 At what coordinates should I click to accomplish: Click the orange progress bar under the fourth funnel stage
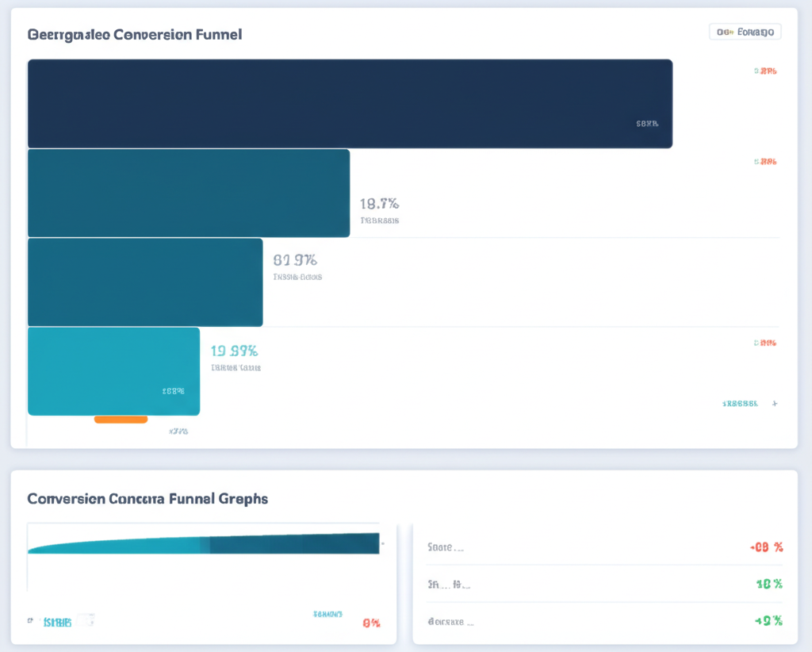pyautogui.click(x=120, y=420)
